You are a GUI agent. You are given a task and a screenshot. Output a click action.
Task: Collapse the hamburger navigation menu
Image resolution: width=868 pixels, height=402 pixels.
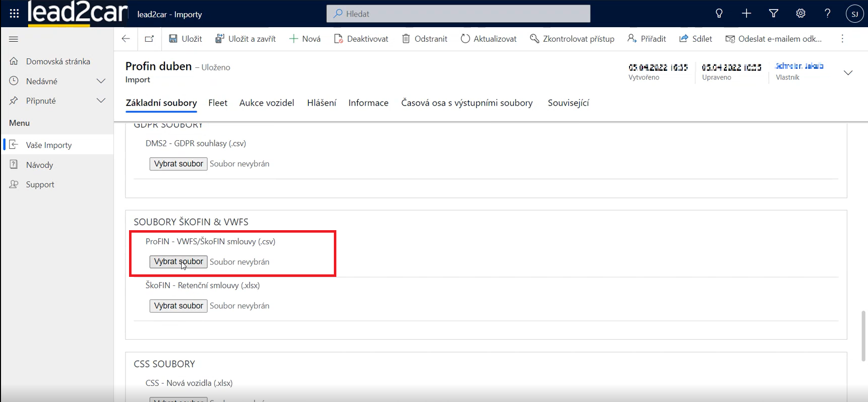point(14,39)
